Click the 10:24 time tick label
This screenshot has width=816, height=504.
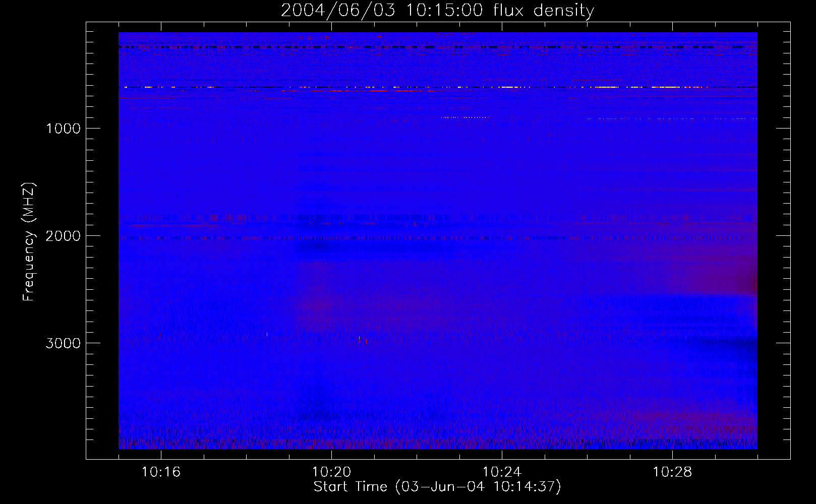(502, 472)
